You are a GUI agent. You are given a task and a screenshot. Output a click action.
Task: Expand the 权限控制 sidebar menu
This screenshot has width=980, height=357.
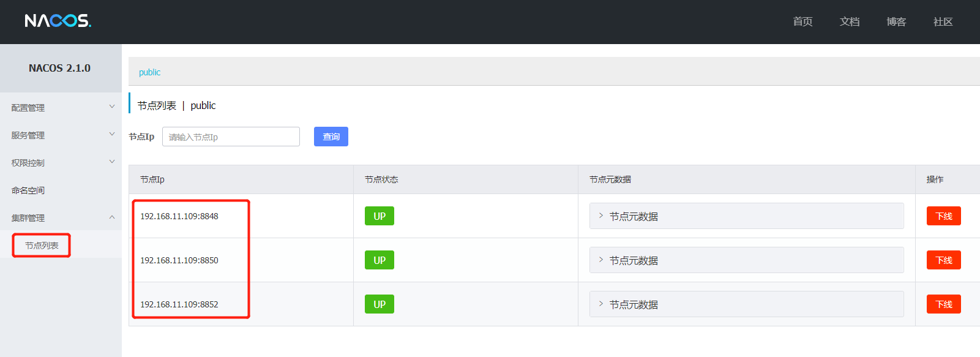[60, 162]
